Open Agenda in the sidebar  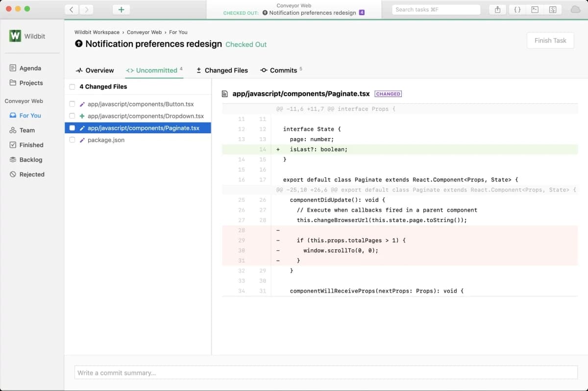click(x=25, y=68)
